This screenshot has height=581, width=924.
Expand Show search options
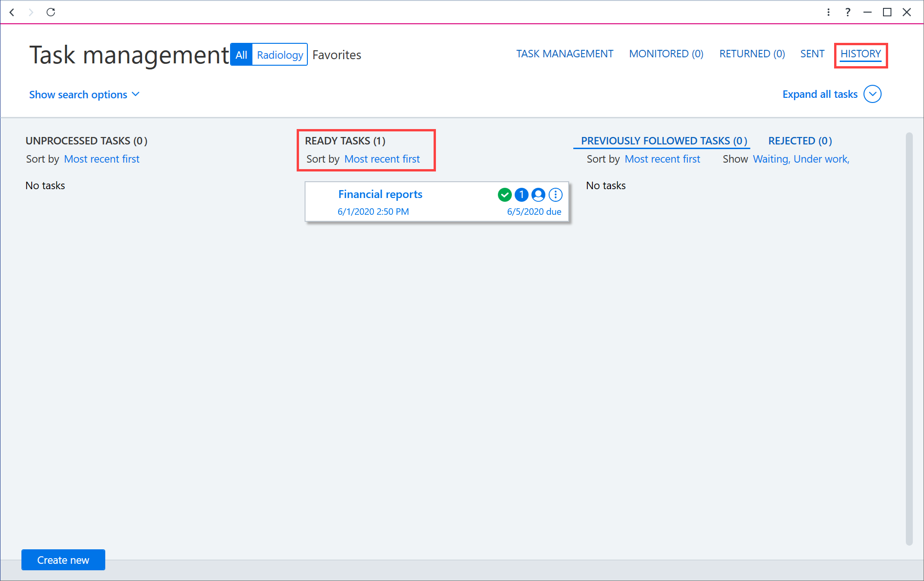pos(84,95)
